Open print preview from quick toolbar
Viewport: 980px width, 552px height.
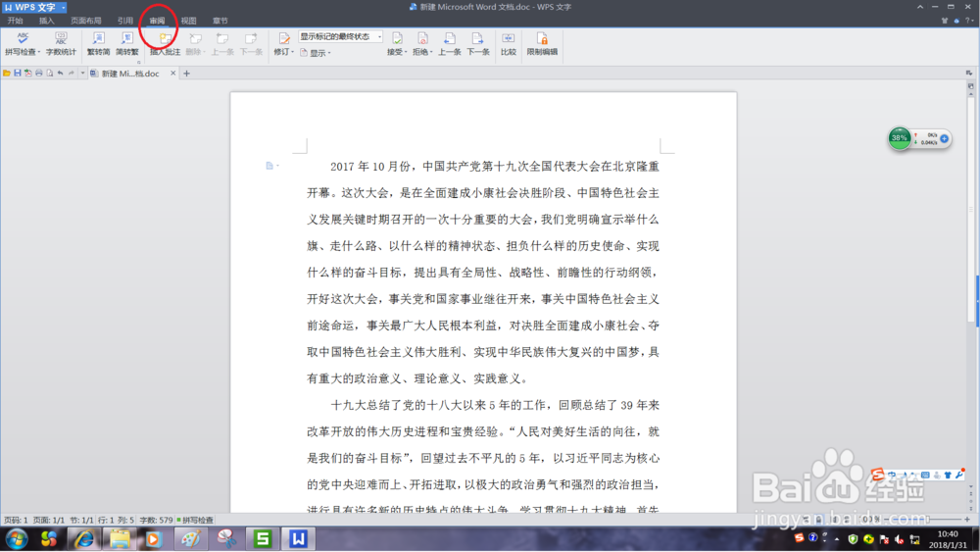pyautogui.click(x=49, y=74)
